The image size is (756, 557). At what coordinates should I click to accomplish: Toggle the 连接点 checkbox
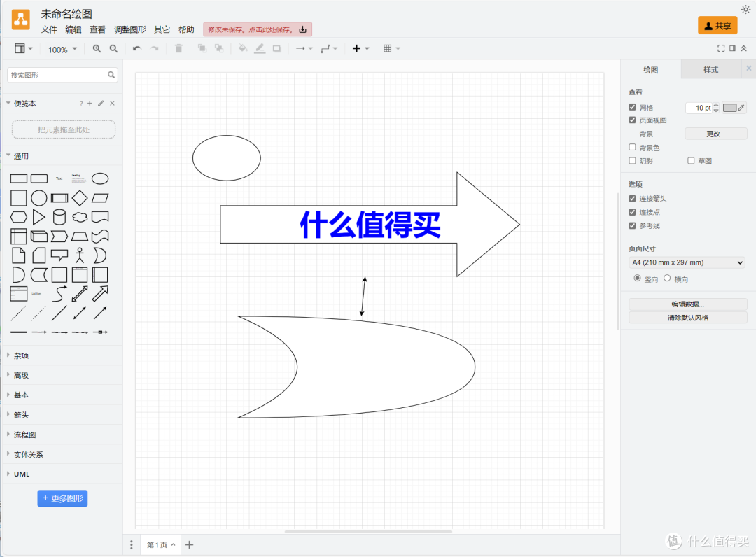(633, 211)
